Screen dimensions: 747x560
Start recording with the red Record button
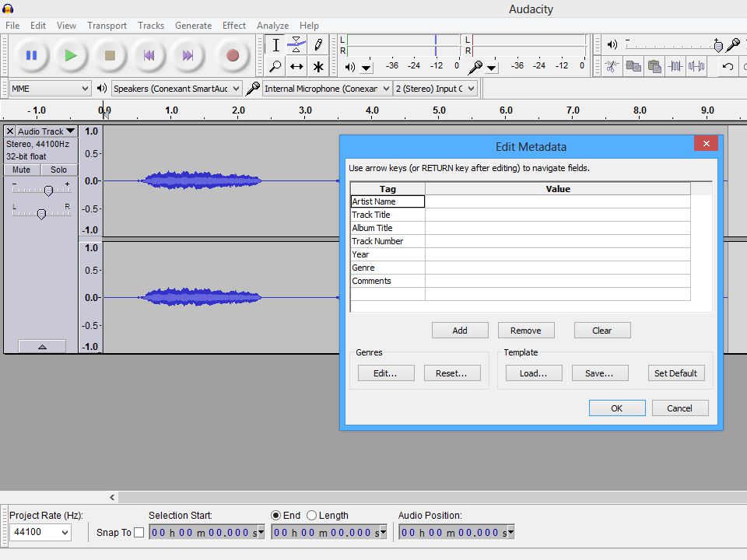pos(233,56)
